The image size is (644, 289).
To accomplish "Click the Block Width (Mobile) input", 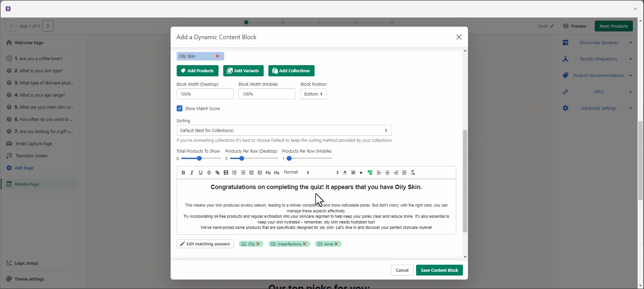I will (267, 94).
